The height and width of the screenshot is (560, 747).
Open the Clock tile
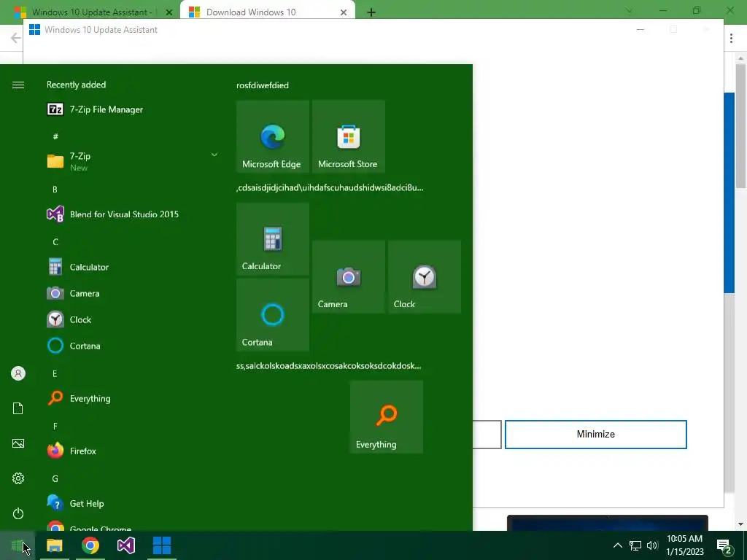click(x=424, y=276)
